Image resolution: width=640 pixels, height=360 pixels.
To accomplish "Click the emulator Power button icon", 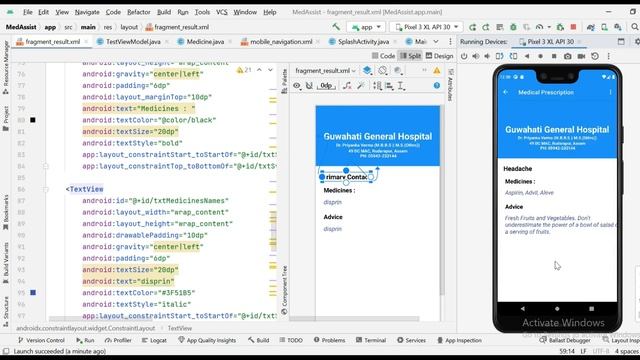I will (464, 56).
